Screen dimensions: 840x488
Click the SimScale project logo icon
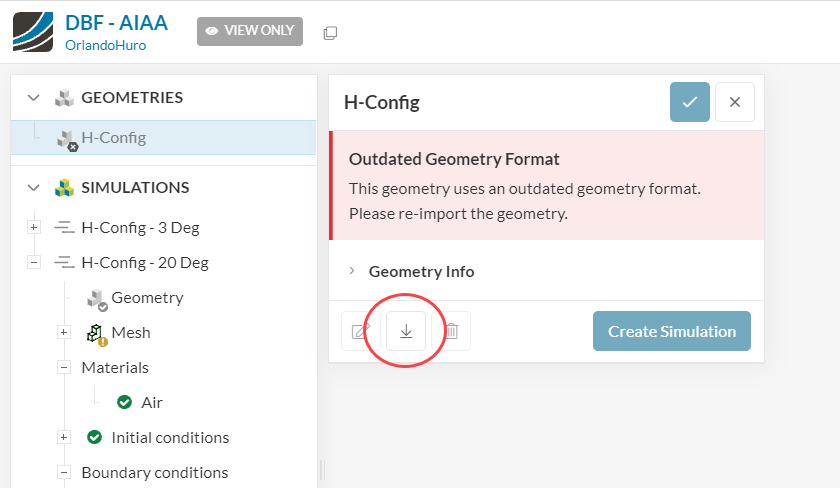click(x=32, y=30)
